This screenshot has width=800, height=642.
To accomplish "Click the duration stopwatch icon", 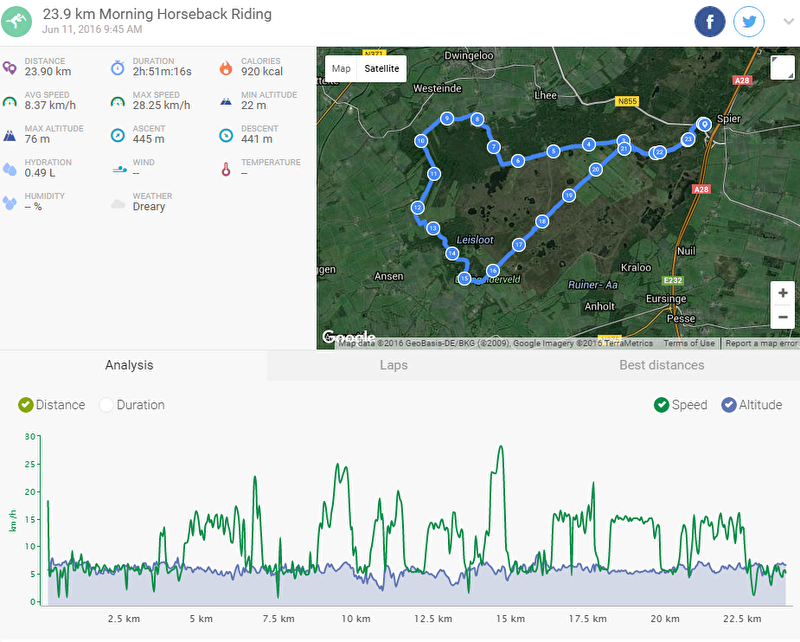I will pyautogui.click(x=118, y=67).
